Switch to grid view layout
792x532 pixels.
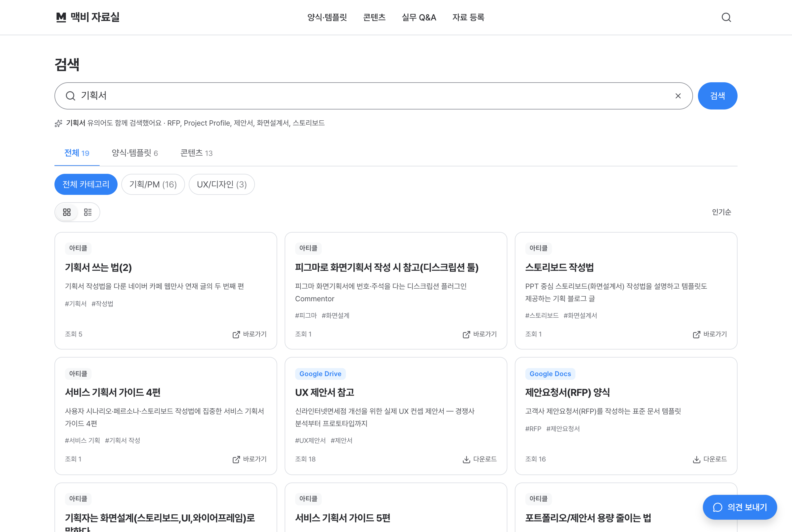[67, 212]
